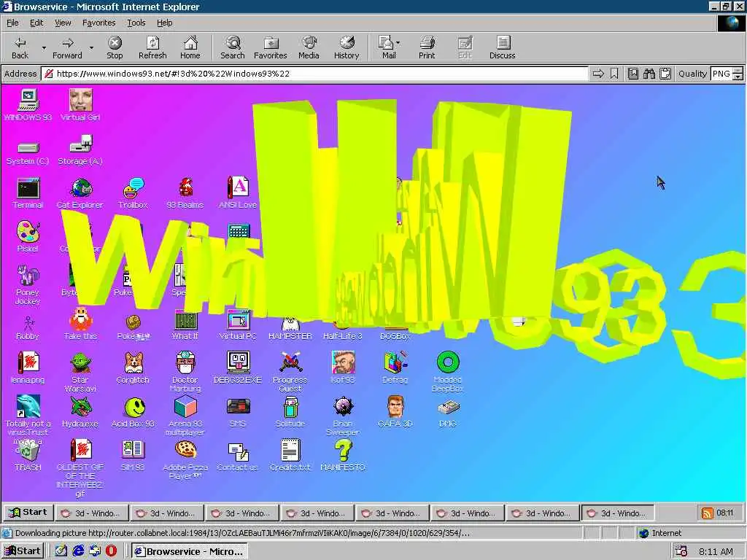Image resolution: width=747 pixels, height=560 pixels.
Task: Launch the Corglitch corgi icon
Action: pyautogui.click(x=133, y=368)
